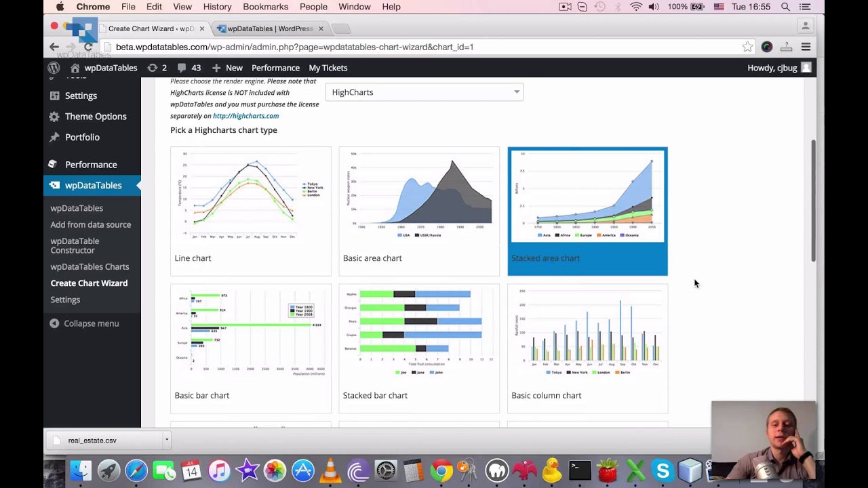
Task: Go to wpDataTables Charts submenu
Action: click(90, 266)
